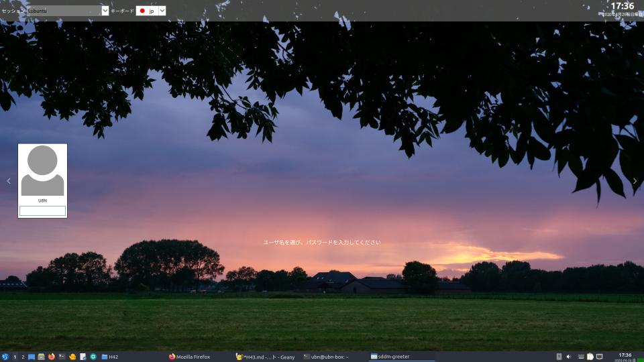
Task: Open the clipboard manager tray icon
Action: (590, 357)
